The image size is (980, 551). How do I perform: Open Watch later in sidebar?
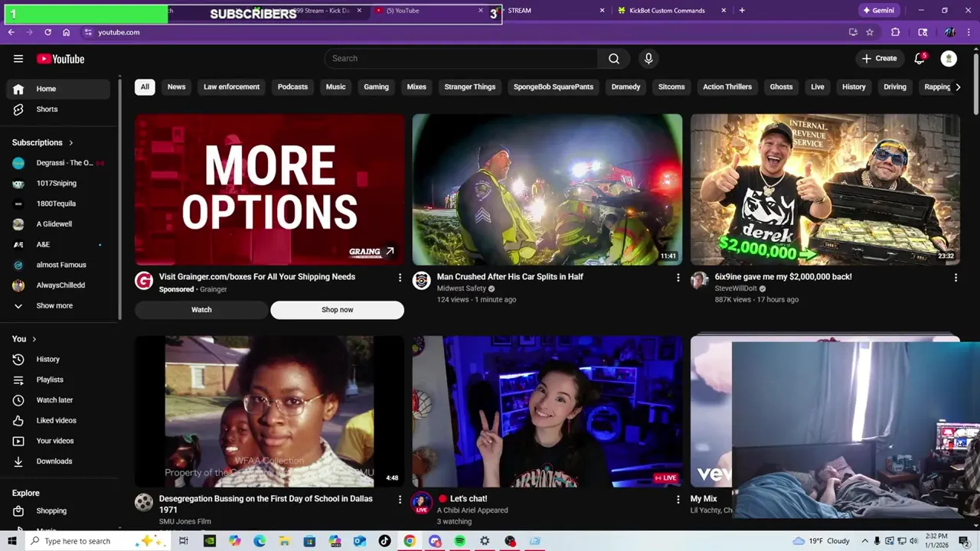[58, 400]
